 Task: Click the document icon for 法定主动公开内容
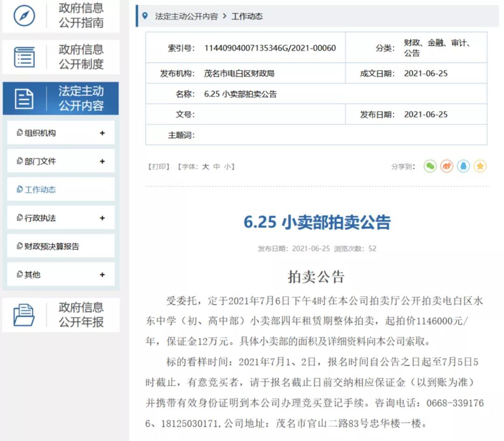24,98
